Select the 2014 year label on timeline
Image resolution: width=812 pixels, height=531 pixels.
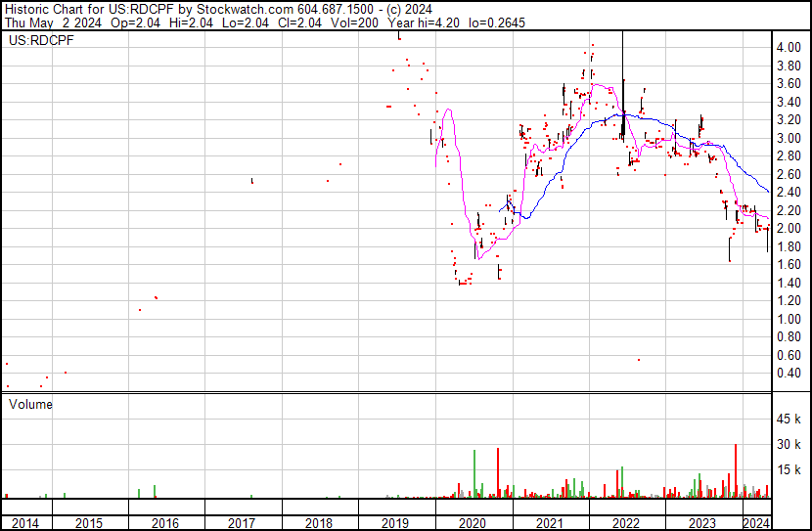click(x=26, y=523)
